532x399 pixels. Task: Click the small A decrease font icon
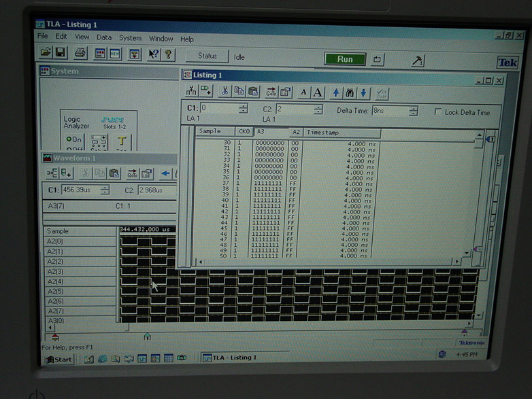click(x=303, y=92)
